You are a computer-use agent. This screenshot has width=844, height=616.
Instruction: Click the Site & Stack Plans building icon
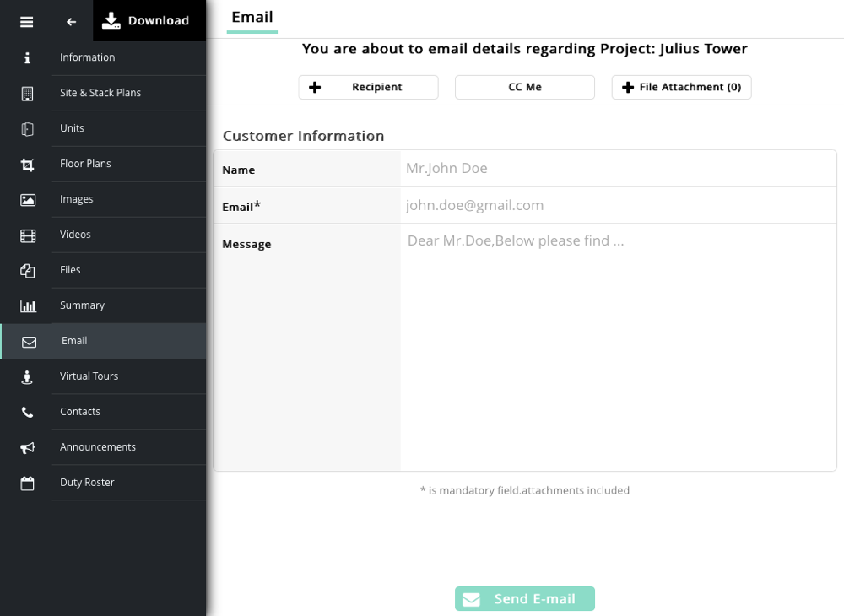pyautogui.click(x=28, y=94)
